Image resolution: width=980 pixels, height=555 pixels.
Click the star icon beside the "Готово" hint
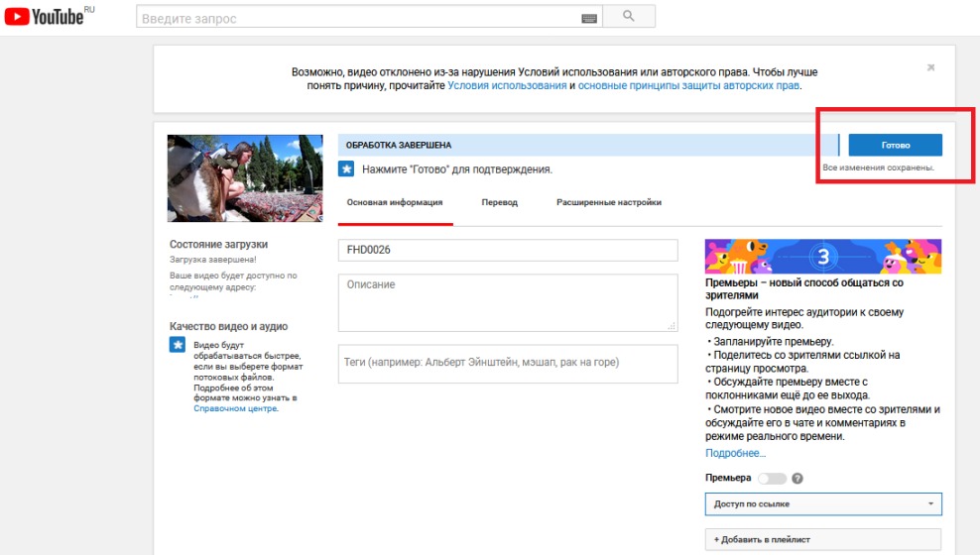click(x=346, y=169)
